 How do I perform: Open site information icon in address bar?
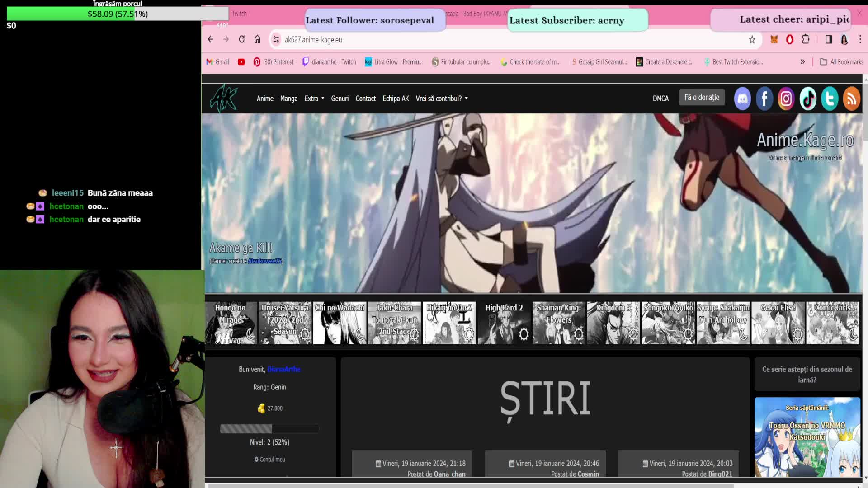(x=276, y=40)
